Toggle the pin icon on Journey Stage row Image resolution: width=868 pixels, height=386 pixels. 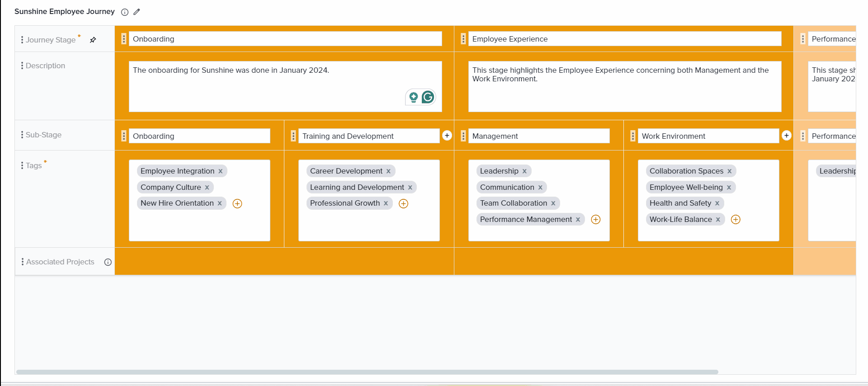[x=93, y=40]
